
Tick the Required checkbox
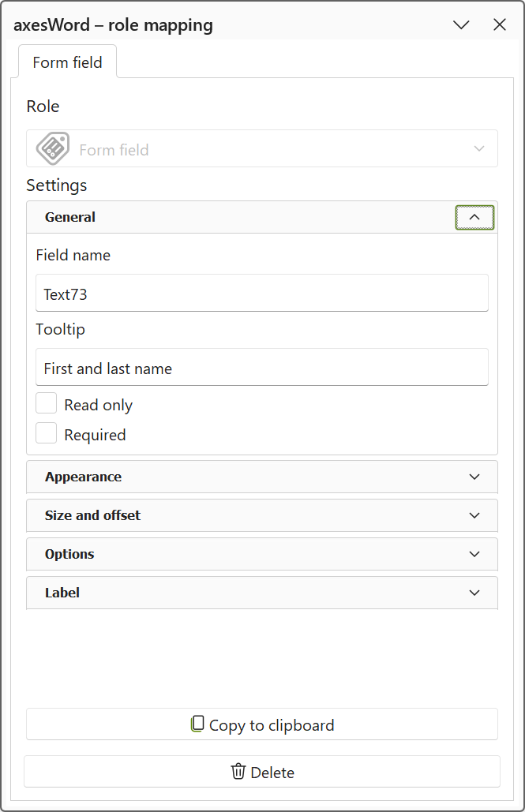[46, 433]
